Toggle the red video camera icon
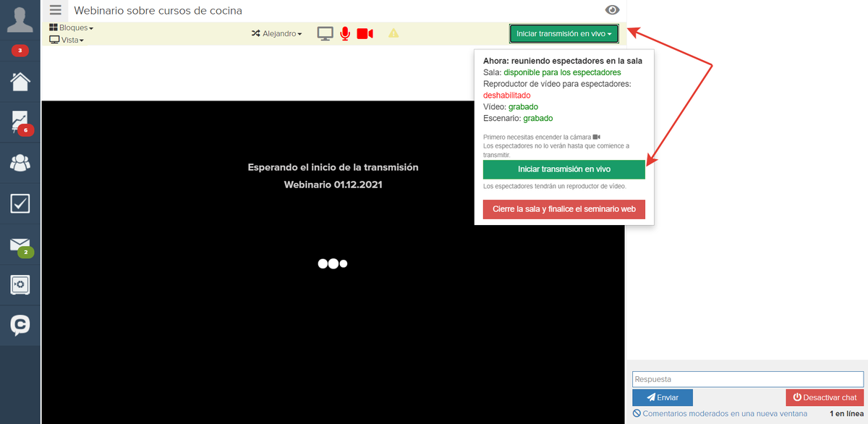The image size is (868, 424). point(365,33)
